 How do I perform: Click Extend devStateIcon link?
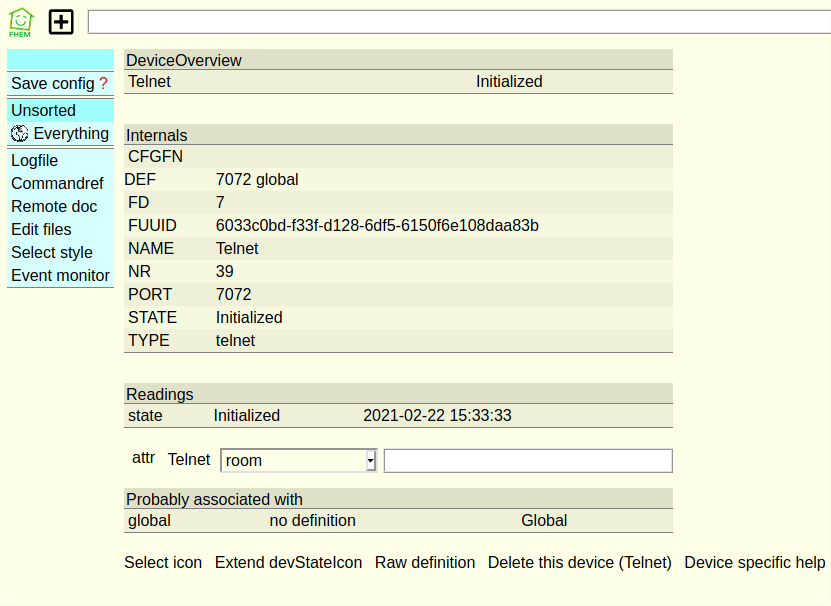click(288, 562)
